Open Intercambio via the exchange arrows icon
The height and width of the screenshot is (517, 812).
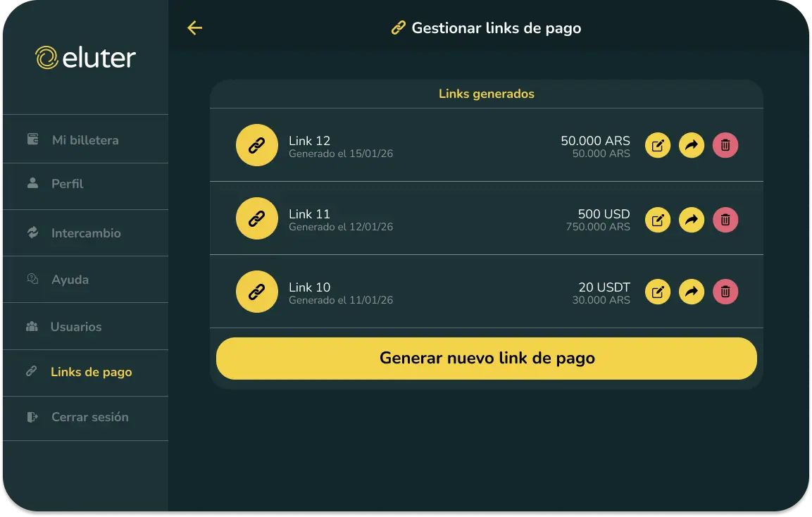[31, 232]
